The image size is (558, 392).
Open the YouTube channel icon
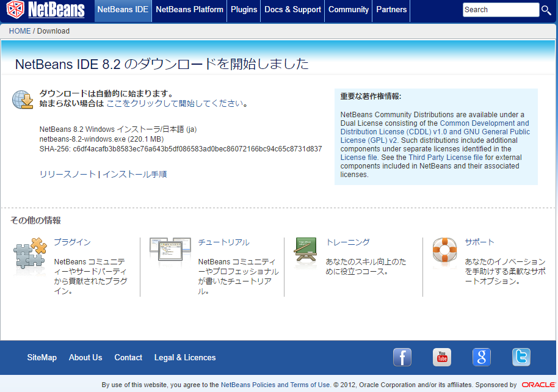[x=442, y=357]
